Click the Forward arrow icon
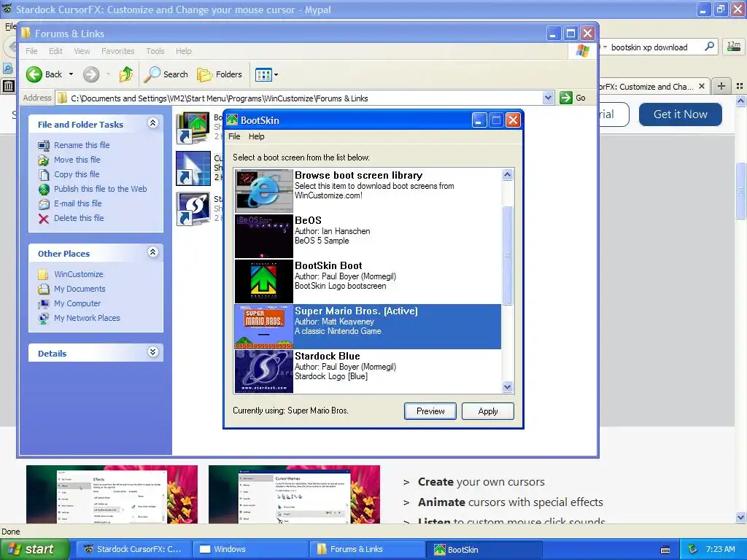Image resolution: width=747 pixels, height=560 pixels. click(91, 74)
